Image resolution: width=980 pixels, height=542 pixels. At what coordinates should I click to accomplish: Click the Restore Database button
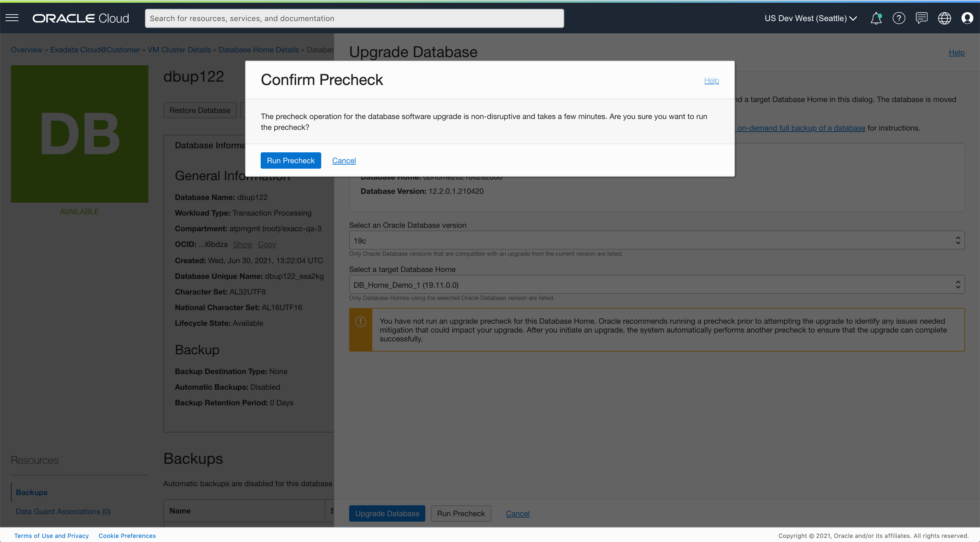tap(200, 110)
